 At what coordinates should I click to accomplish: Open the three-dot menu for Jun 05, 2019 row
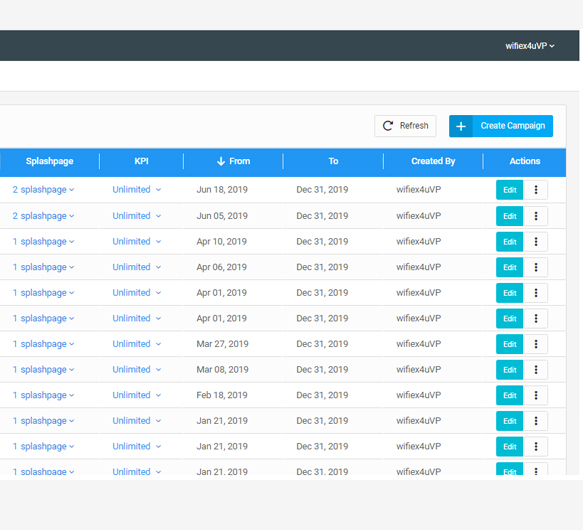pos(535,216)
